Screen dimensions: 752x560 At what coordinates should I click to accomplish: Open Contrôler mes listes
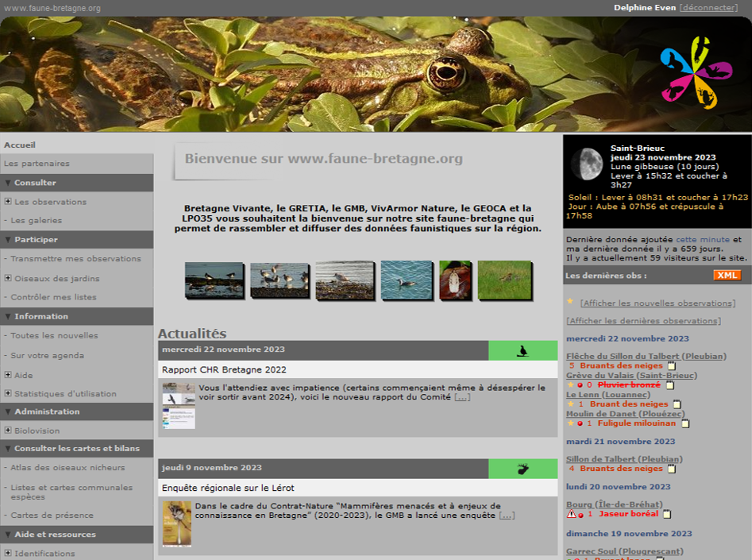point(54,297)
